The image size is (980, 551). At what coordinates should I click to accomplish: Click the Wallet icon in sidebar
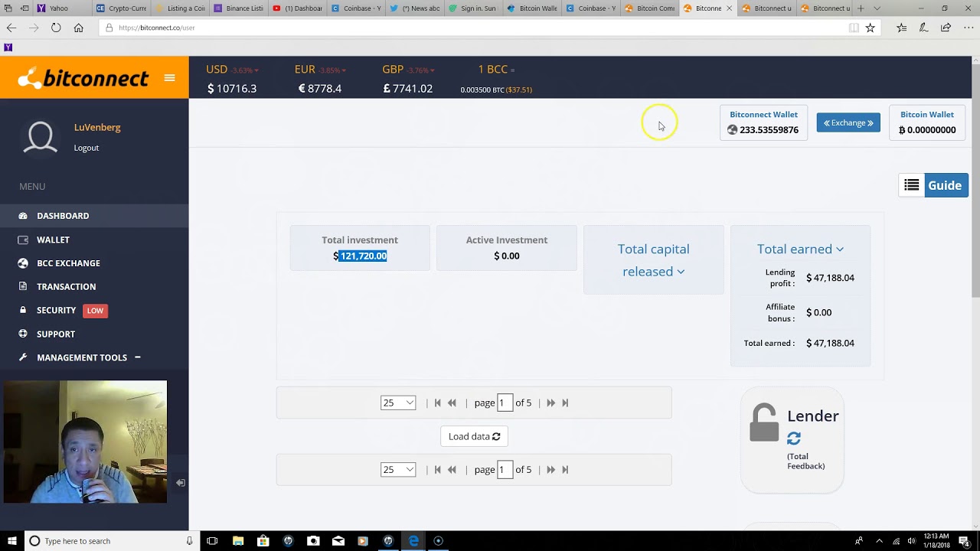tap(23, 240)
